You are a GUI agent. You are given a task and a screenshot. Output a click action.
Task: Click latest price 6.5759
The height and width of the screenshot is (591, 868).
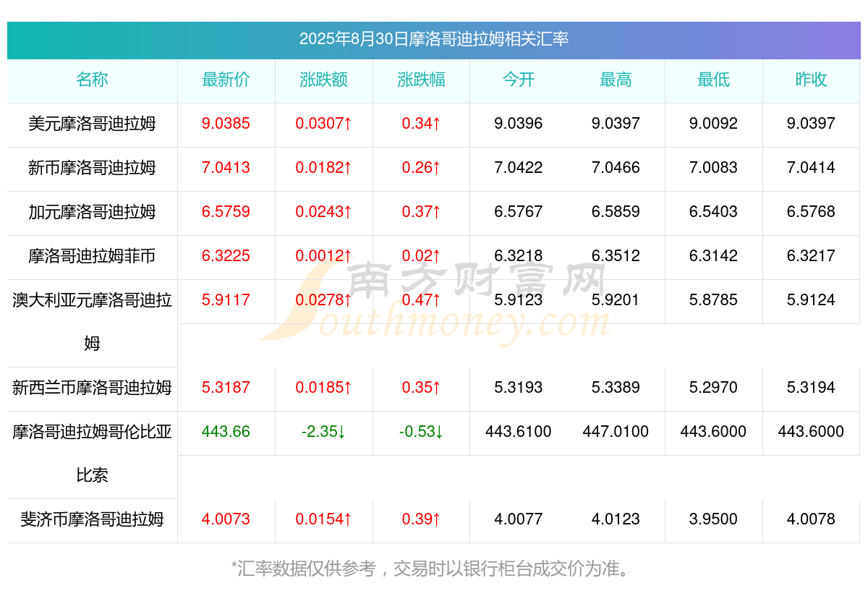pyautogui.click(x=226, y=212)
